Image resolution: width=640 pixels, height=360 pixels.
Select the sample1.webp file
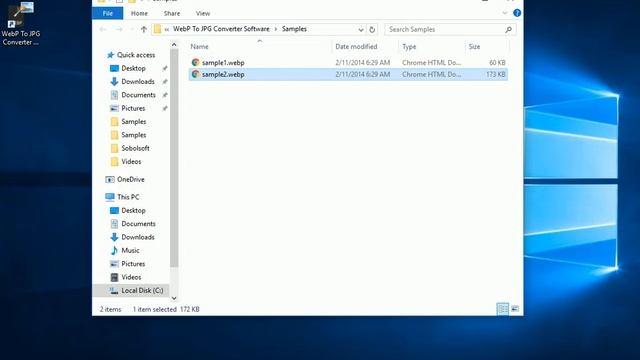click(348, 62)
